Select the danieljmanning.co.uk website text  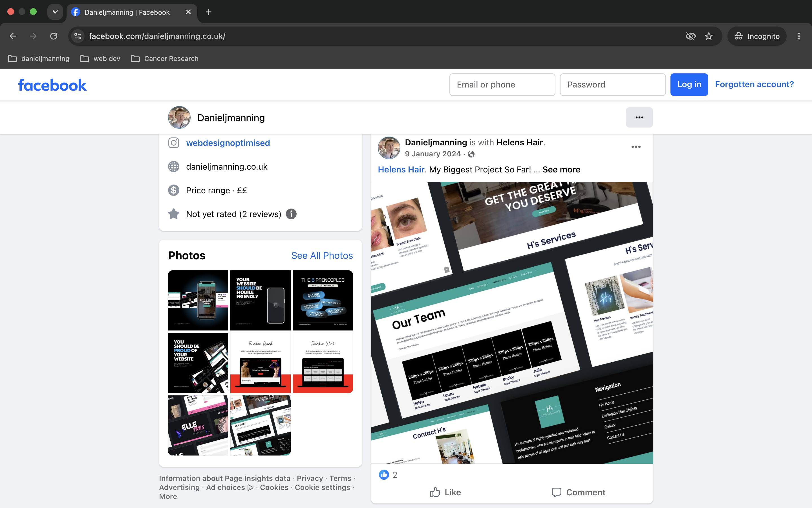(x=226, y=167)
